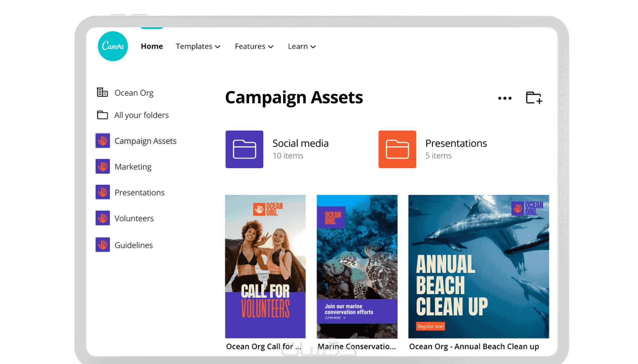Image resolution: width=638 pixels, height=364 pixels.
Task: Go to the Home tab
Action: point(152,46)
